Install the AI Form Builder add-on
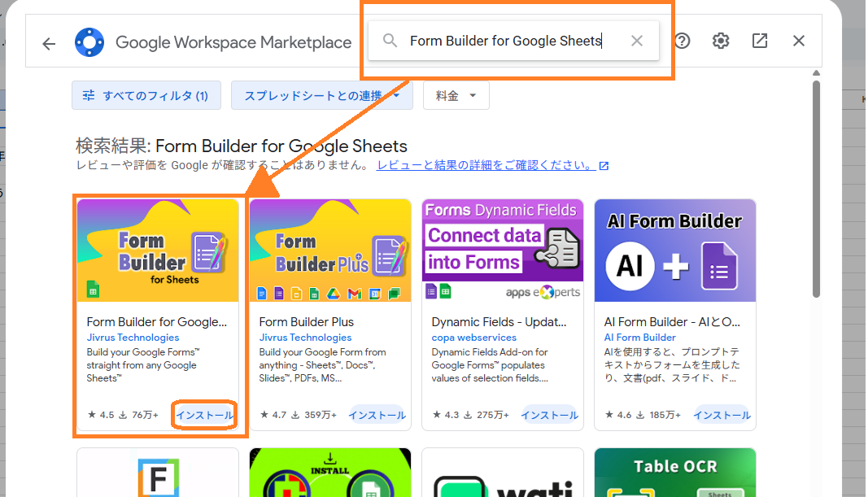Viewport: 868px width, 497px height. (722, 415)
